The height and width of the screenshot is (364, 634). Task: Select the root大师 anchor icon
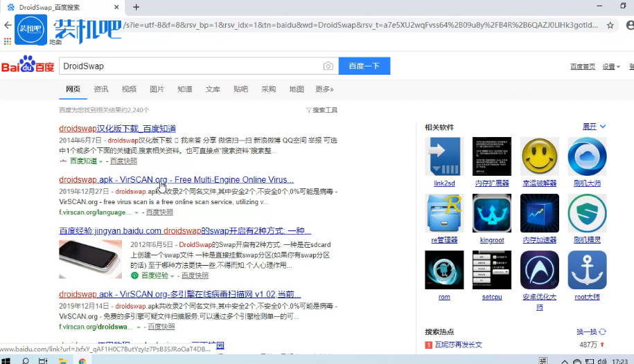(587, 270)
